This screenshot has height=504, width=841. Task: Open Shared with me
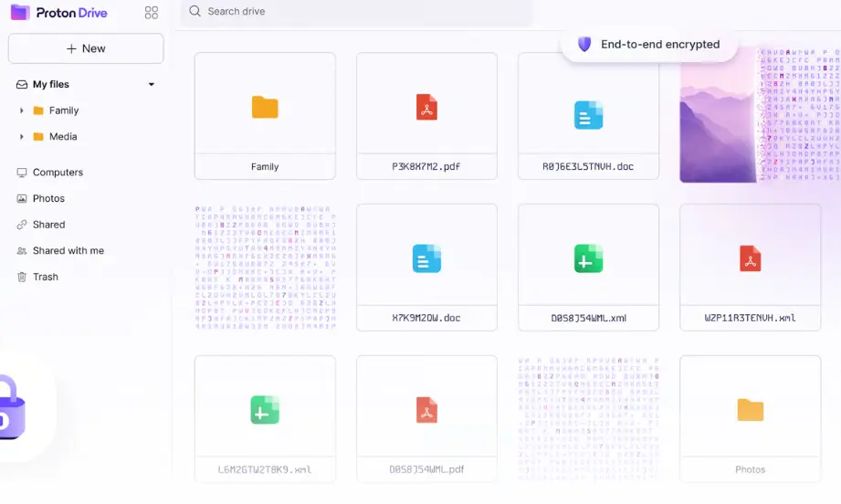tap(68, 250)
